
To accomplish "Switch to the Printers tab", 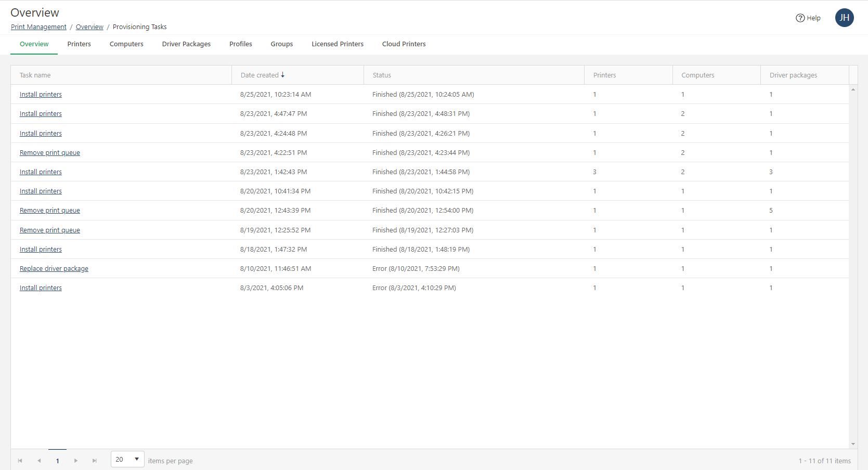I will (x=79, y=44).
